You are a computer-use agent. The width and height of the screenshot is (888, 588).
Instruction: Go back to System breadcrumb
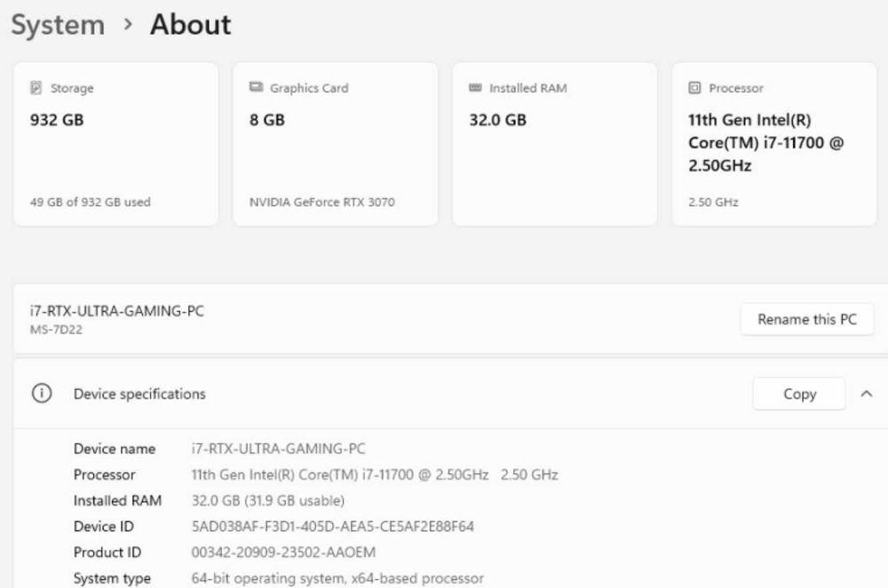(58, 25)
